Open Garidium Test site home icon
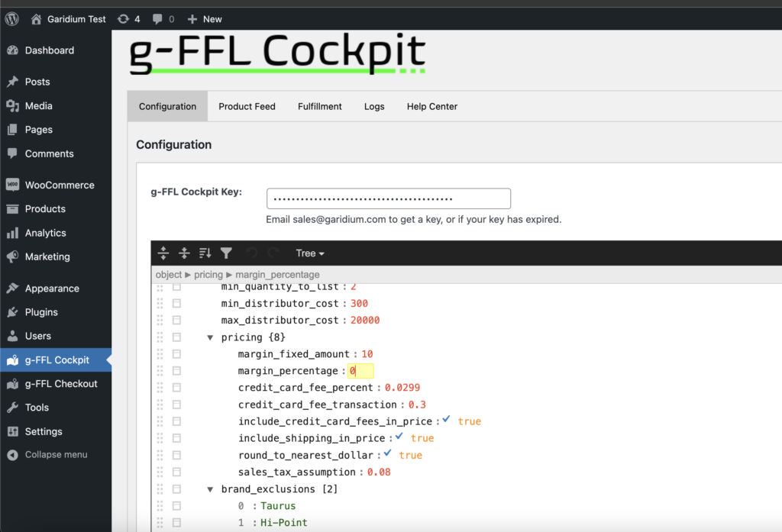 coord(36,19)
